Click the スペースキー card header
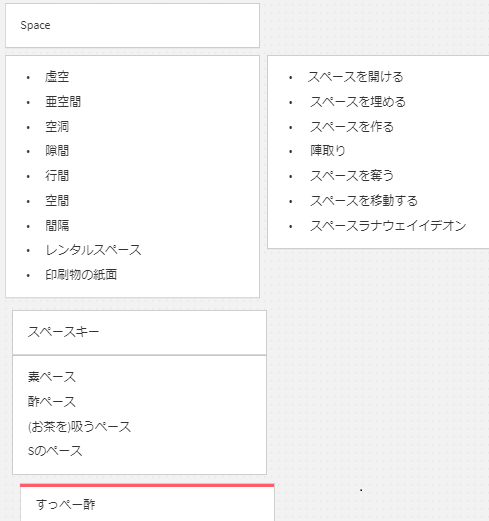Screen dimensions: 489x521 139,333
